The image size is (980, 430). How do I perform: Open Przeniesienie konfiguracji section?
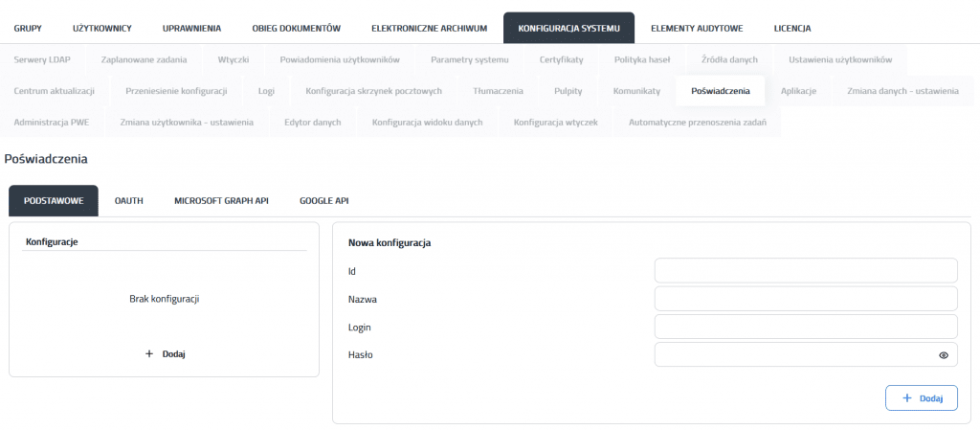(176, 91)
